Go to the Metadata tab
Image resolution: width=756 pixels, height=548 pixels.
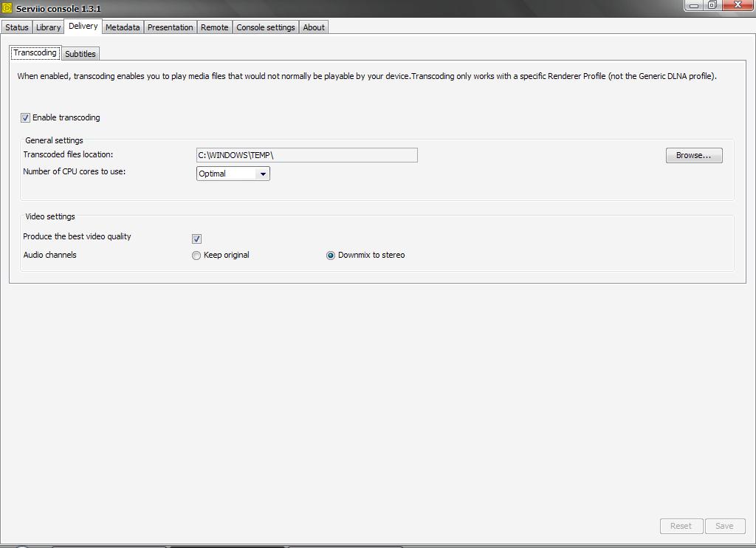tap(122, 27)
